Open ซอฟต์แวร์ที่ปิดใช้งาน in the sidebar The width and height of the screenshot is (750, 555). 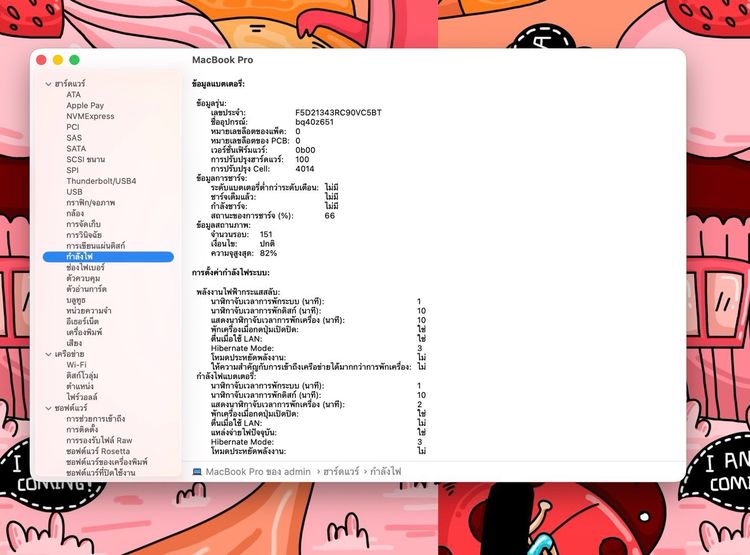tap(101, 473)
